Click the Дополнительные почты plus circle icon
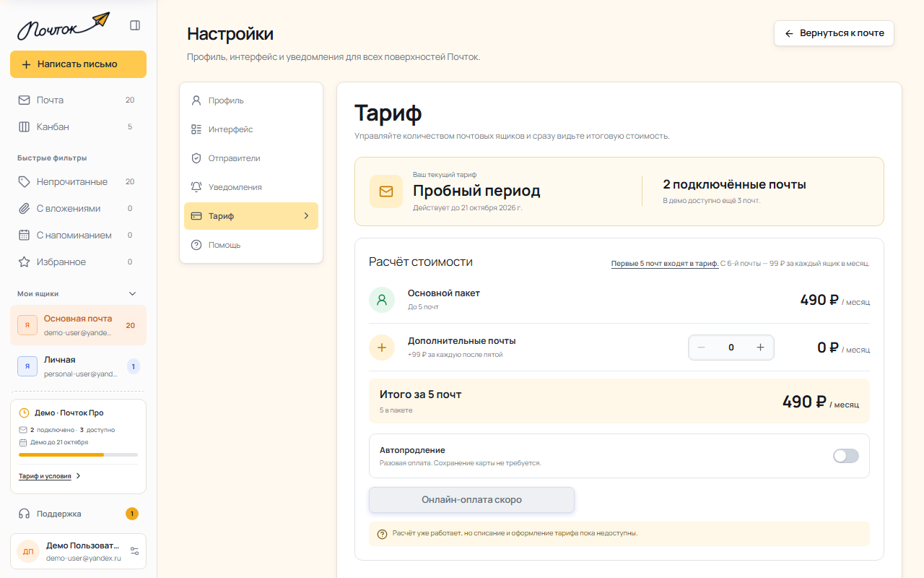This screenshot has height=578, width=924. coord(382,348)
